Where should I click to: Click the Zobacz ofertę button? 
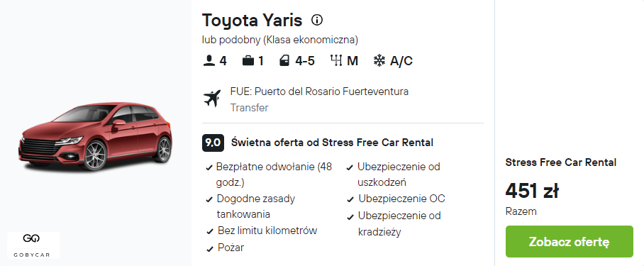[569, 241]
